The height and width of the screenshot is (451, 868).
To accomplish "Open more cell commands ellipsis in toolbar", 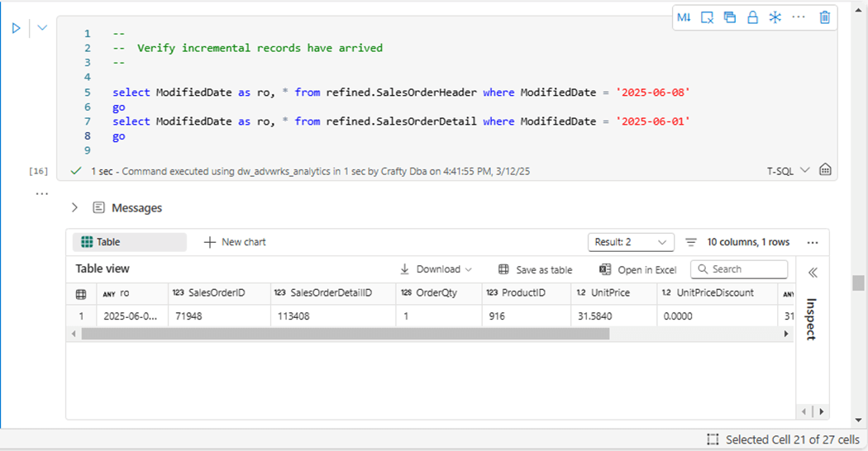I will click(799, 17).
